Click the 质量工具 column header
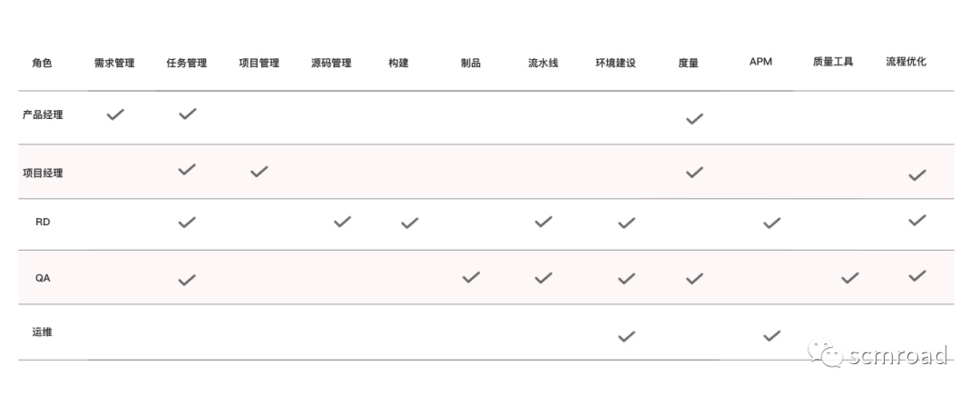The height and width of the screenshot is (396, 980). [x=833, y=63]
